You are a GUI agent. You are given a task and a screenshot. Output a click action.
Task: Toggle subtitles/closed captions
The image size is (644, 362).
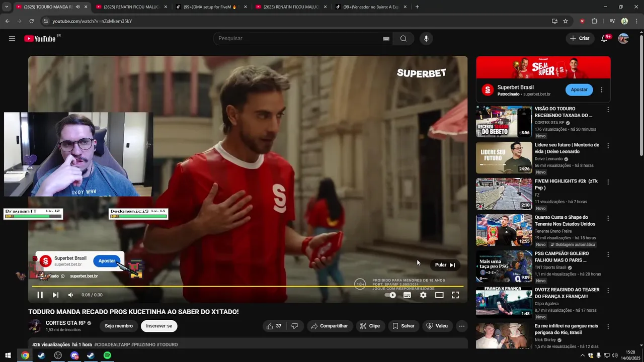pyautogui.click(x=407, y=295)
